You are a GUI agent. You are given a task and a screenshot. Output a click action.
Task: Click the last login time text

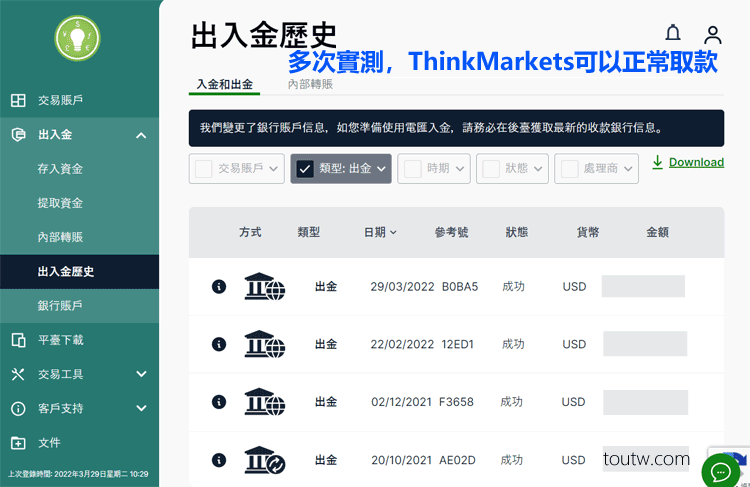tap(78, 474)
